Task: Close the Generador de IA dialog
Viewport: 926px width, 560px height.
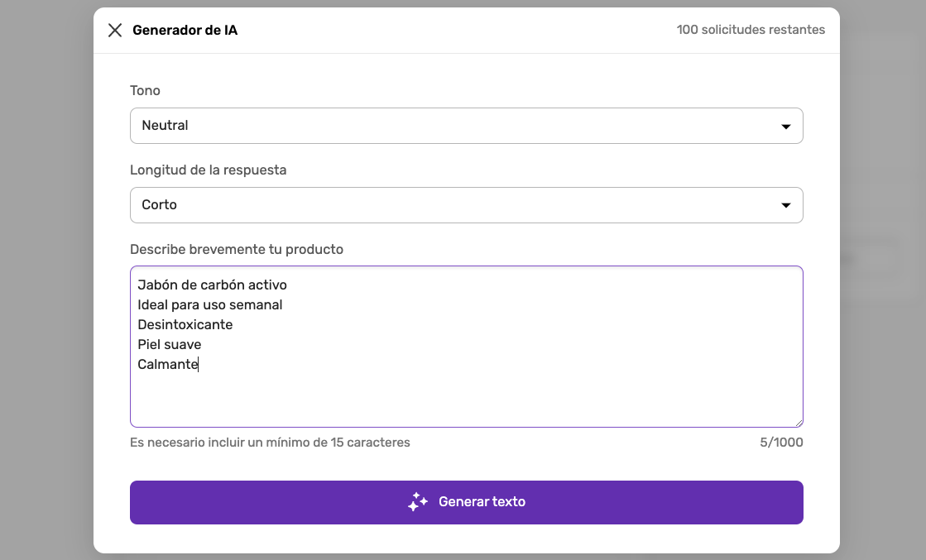Action: [x=115, y=30]
